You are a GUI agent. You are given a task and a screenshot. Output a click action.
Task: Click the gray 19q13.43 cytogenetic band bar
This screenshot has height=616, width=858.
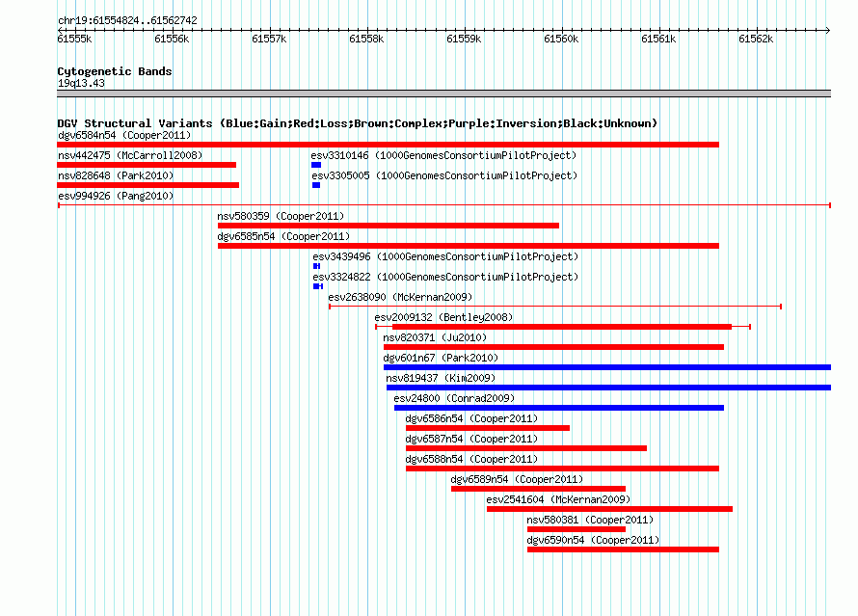pyautogui.click(x=443, y=94)
